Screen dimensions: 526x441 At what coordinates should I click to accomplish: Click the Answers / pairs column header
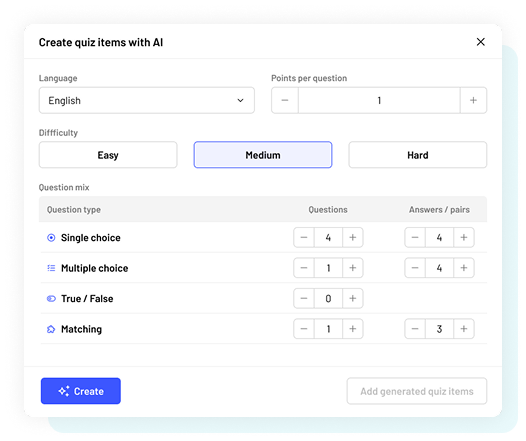point(439,210)
